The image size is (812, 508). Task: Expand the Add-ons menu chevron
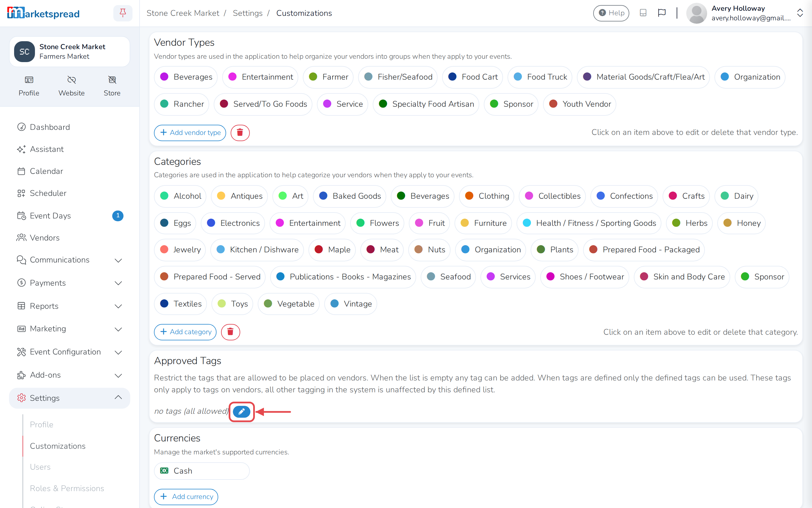point(118,375)
